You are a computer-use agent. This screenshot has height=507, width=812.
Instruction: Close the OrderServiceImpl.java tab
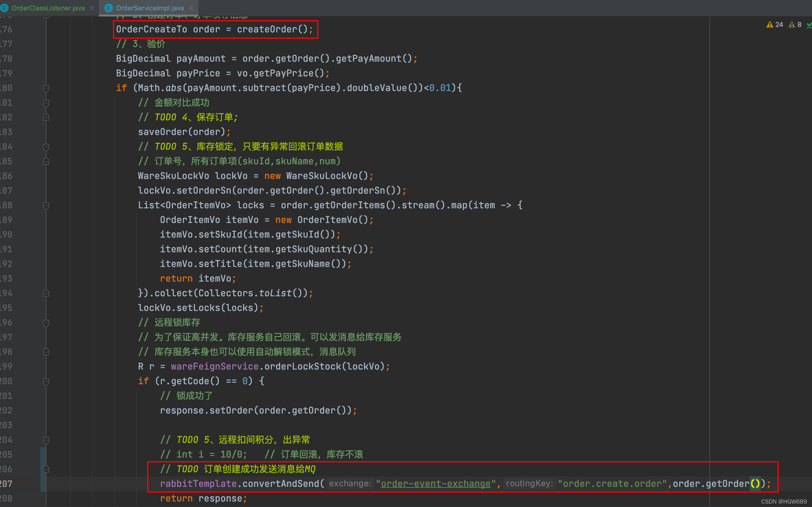click(191, 8)
